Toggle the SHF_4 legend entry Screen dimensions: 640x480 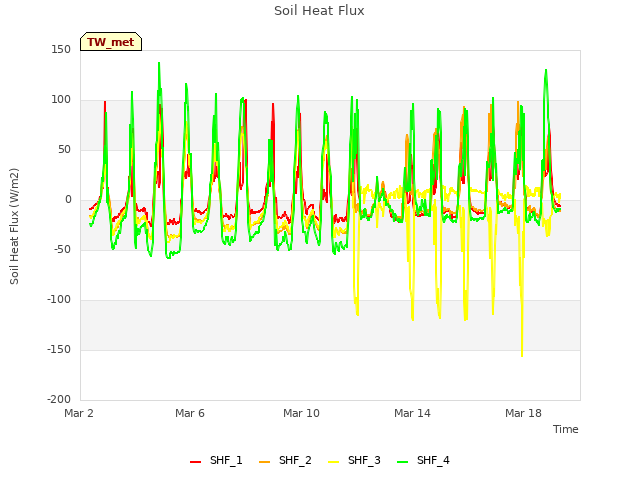click(423, 460)
